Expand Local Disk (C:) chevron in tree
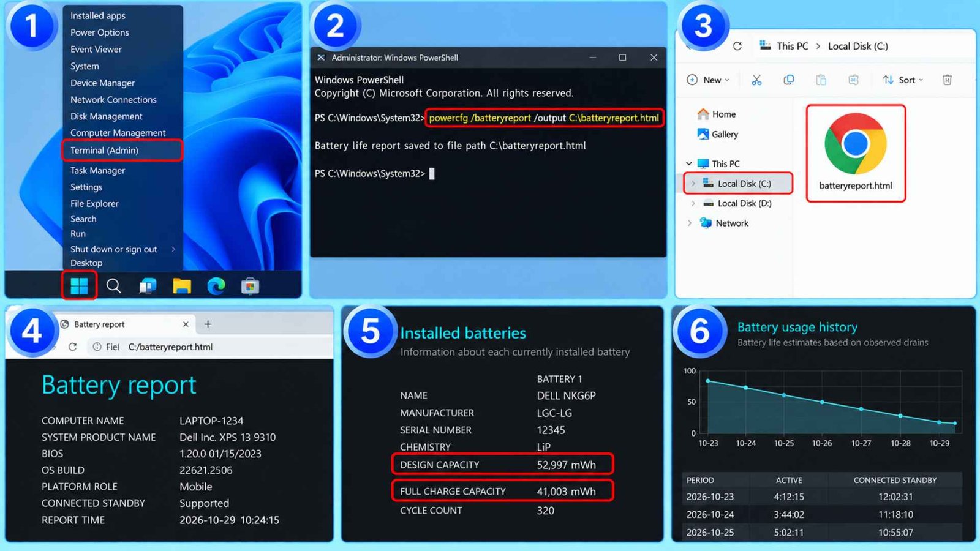 (693, 184)
